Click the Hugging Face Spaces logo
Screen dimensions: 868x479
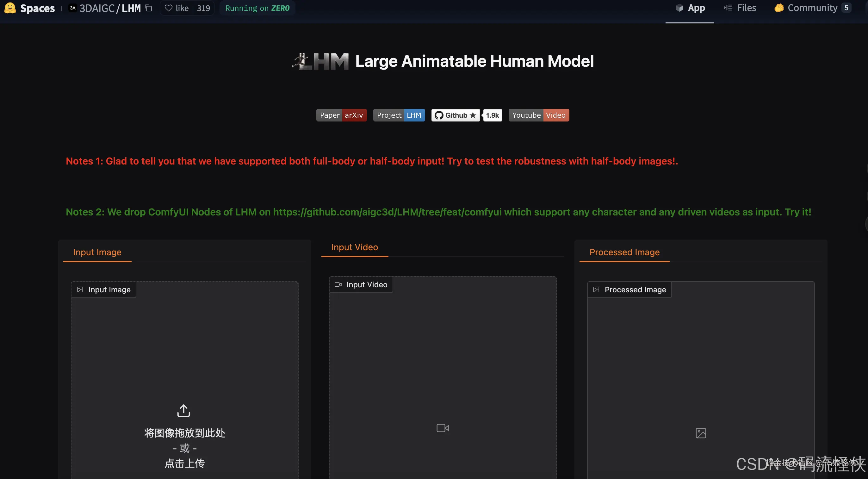(10, 8)
